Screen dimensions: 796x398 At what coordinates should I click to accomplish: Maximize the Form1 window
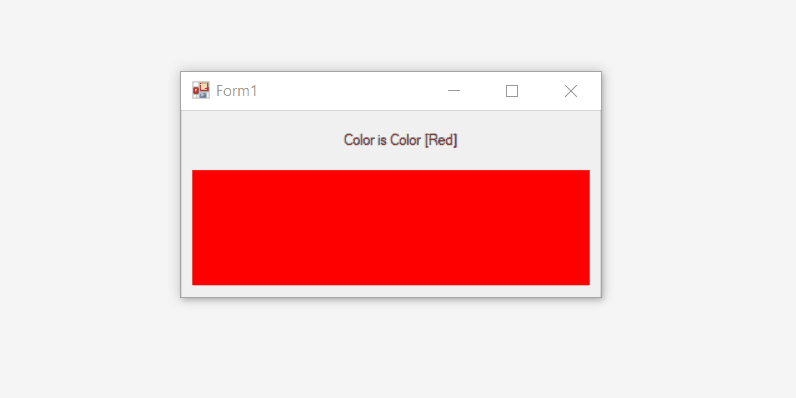click(512, 91)
